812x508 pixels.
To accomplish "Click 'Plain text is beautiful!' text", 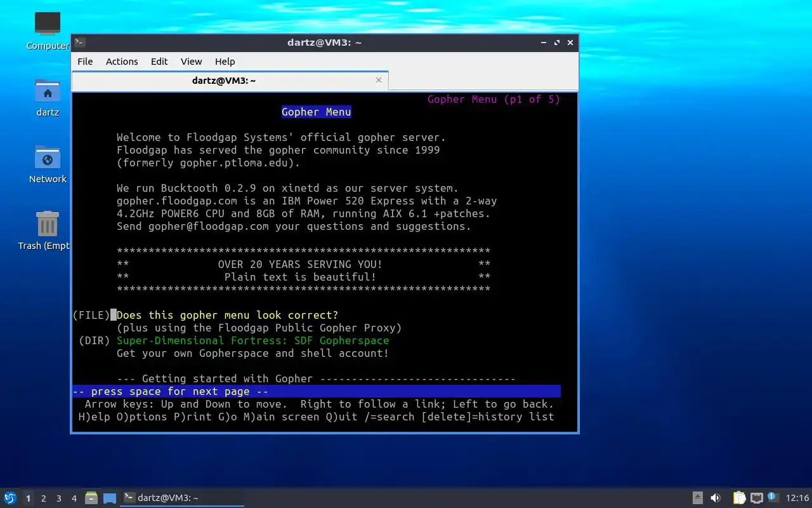I will (300, 277).
